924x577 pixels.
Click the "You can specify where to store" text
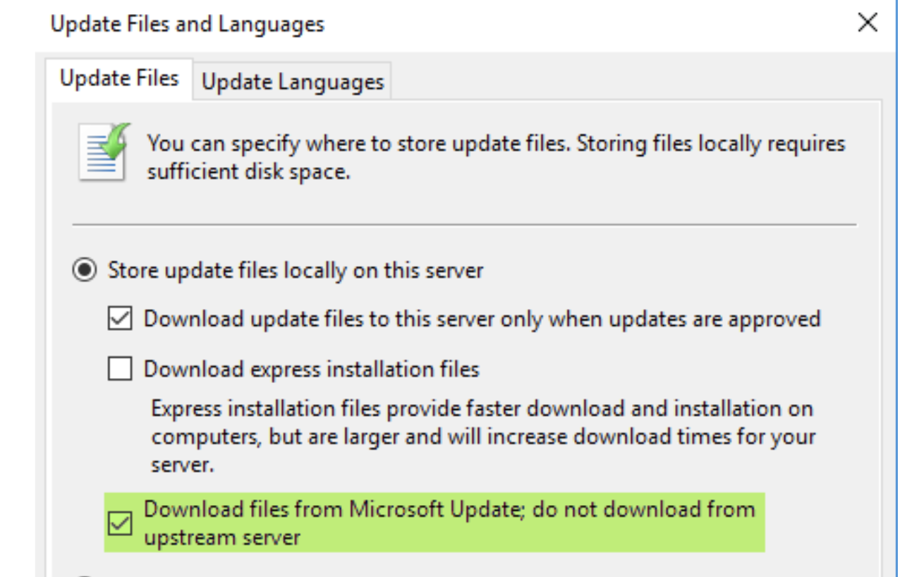(495, 144)
